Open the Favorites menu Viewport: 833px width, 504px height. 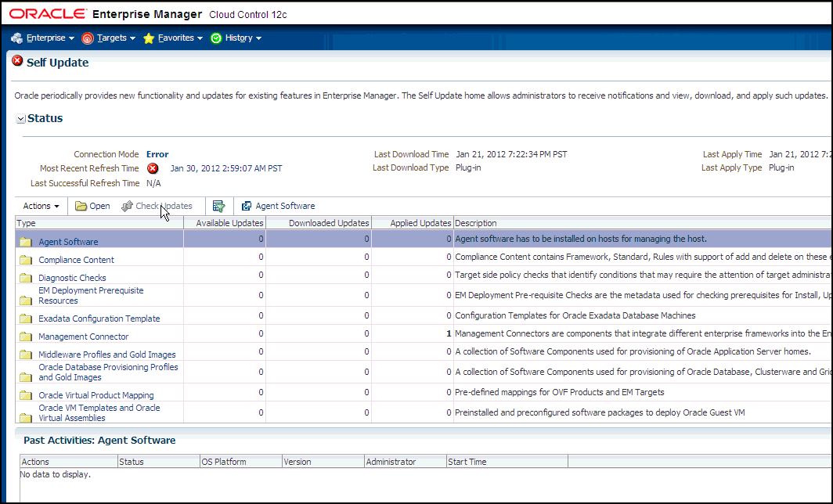pyautogui.click(x=180, y=38)
